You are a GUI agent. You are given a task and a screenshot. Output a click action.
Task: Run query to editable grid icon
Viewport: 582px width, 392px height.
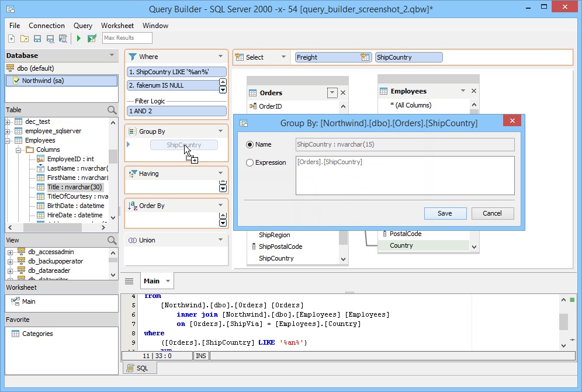tap(92, 38)
